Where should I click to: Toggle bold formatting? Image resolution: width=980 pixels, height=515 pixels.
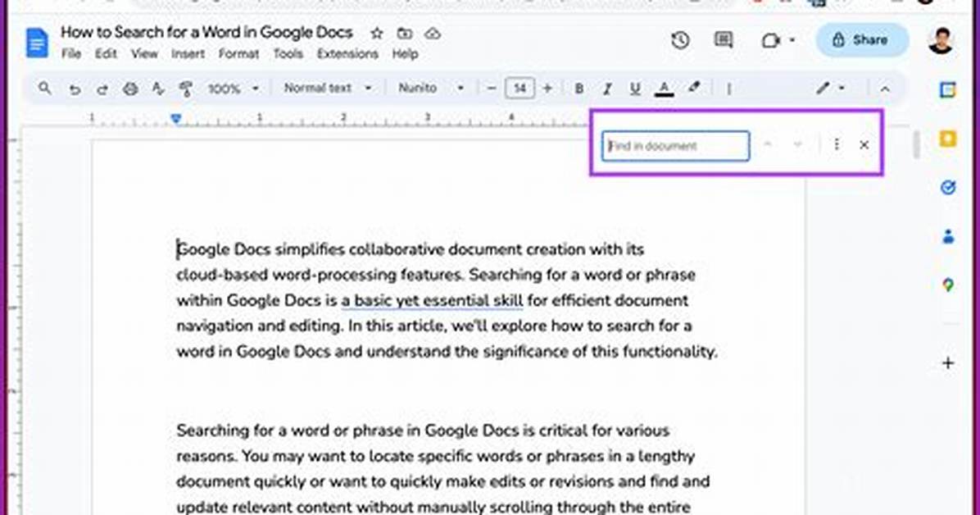click(x=578, y=89)
